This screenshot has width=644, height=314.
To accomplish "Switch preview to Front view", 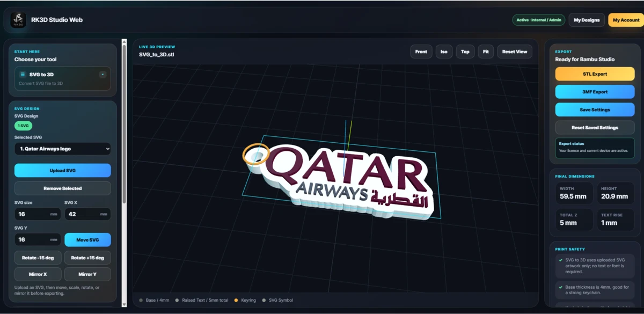I will click(421, 52).
